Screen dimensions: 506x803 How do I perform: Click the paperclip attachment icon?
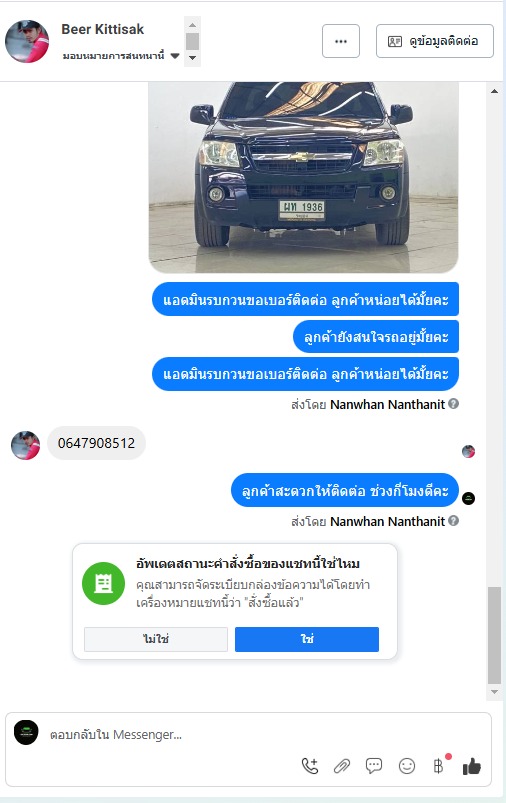coord(342,766)
